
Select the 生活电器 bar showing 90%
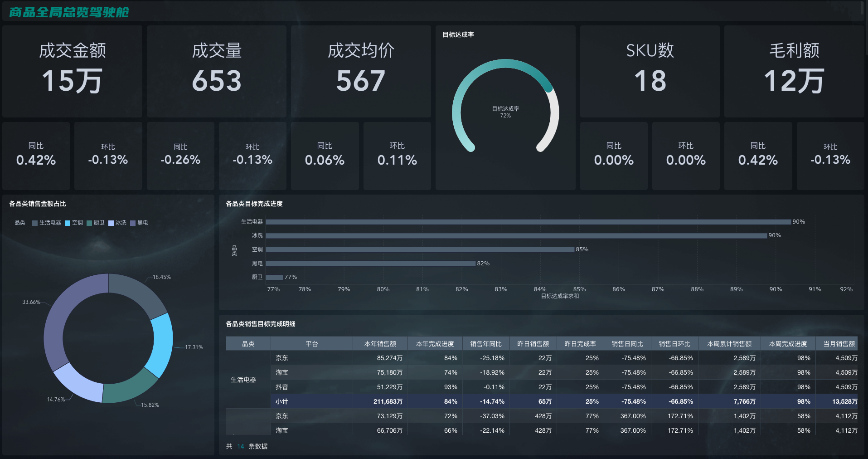528,222
